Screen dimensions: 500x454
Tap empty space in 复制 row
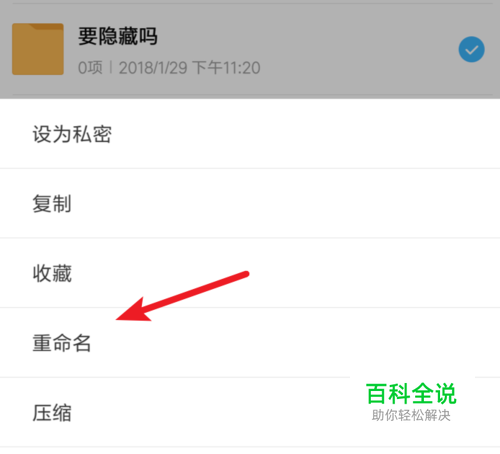283,204
